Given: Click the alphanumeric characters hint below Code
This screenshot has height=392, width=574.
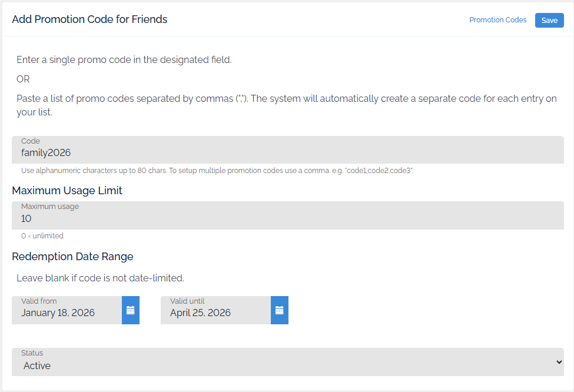Looking at the screenshot, I should [x=217, y=170].
